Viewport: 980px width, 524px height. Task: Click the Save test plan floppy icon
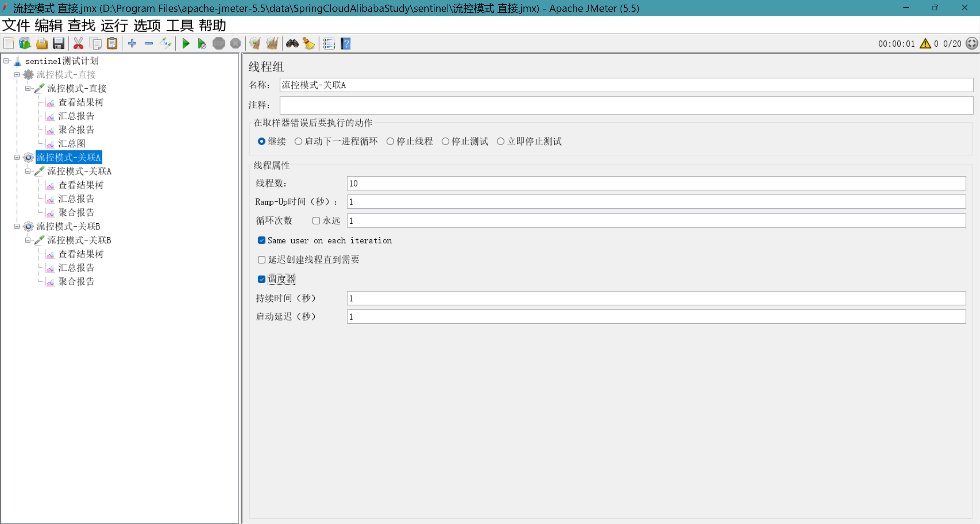[x=59, y=44]
